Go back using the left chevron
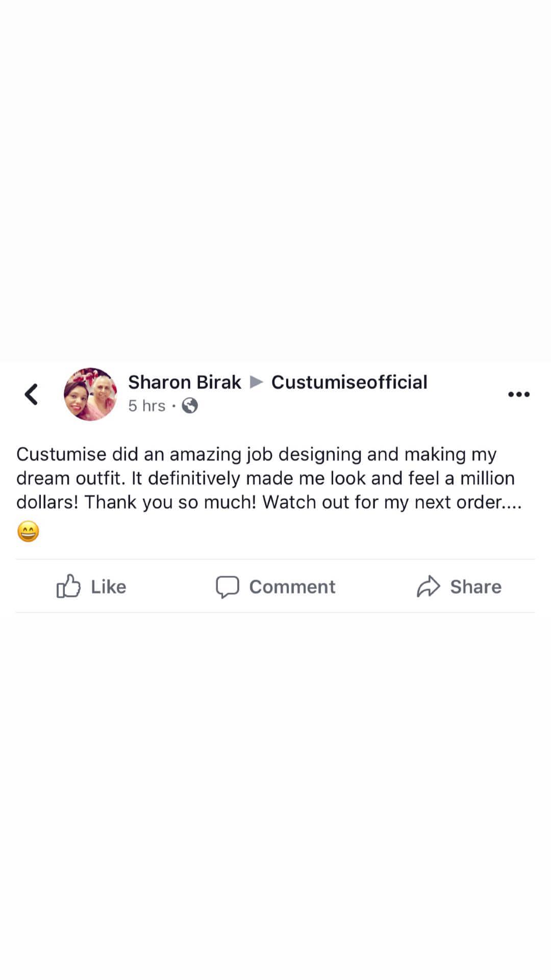The image size is (551, 980). pos(31,394)
